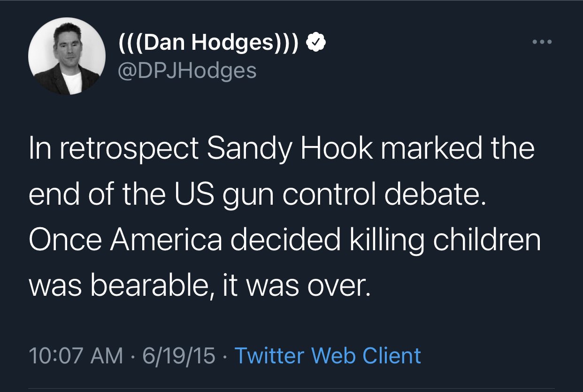The width and height of the screenshot is (583, 392).
Task: Open the Twitter Web Client source link
Action: pos(327,355)
